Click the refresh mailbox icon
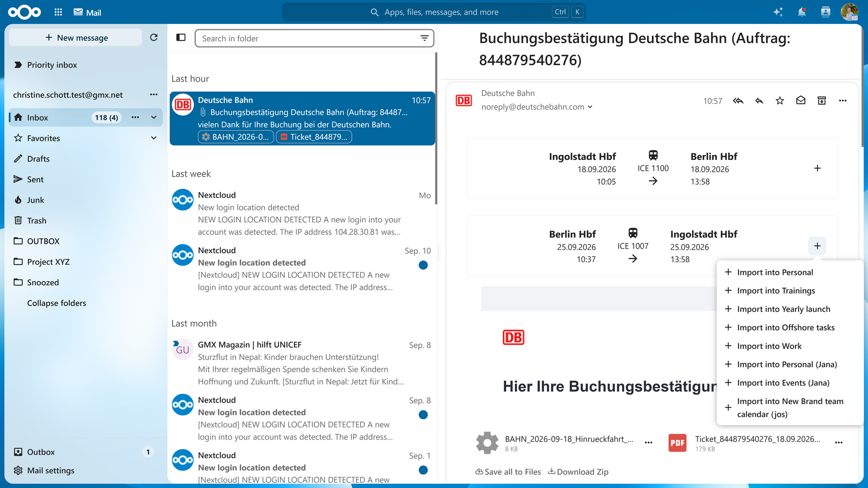868x488 pixels. (154, 38)
